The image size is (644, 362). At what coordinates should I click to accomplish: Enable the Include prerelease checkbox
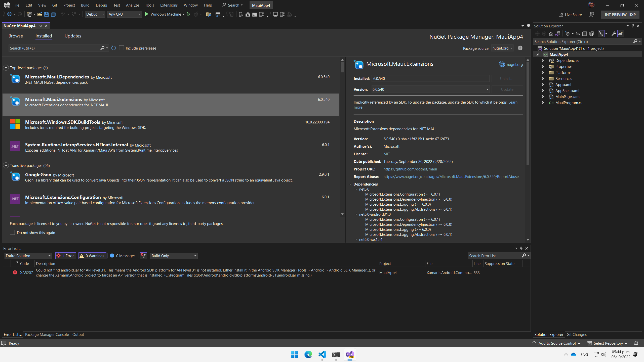122,48
